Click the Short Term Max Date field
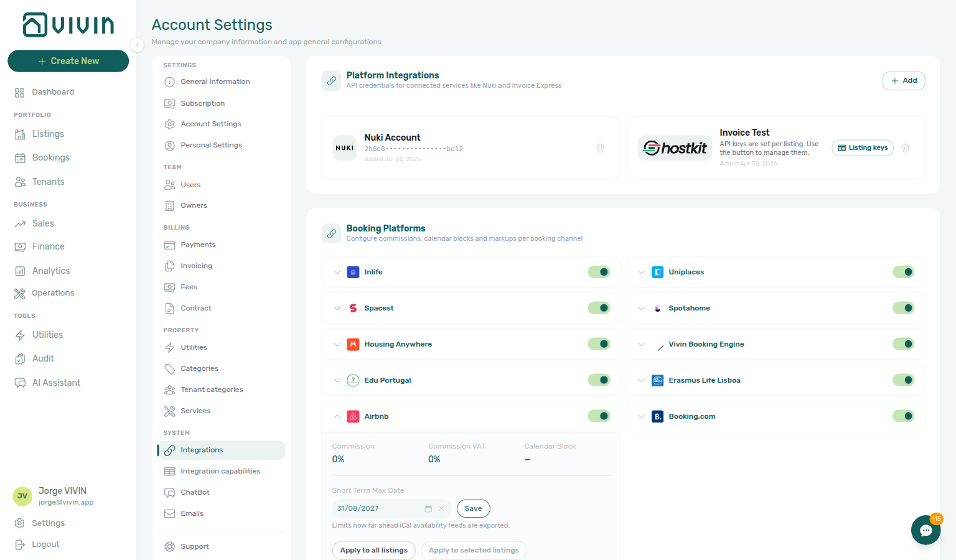The image size is (956, 560). click(391, 509)
